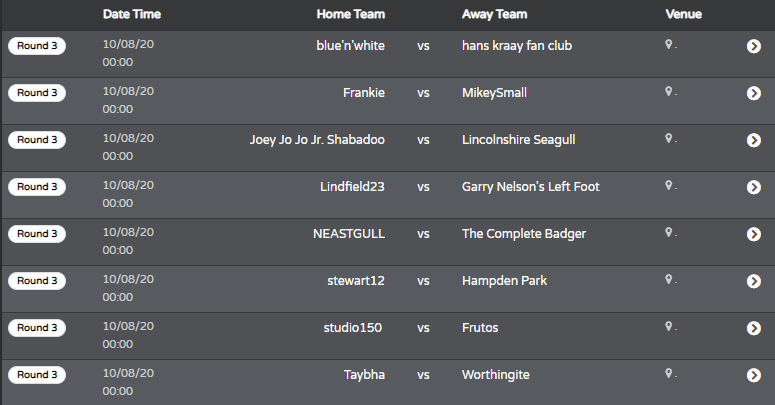The height and width of the screenshot is (405, 775).
Task: Open hans kraay fan club team
Action: pyautogui.click(x=517, y=46)
